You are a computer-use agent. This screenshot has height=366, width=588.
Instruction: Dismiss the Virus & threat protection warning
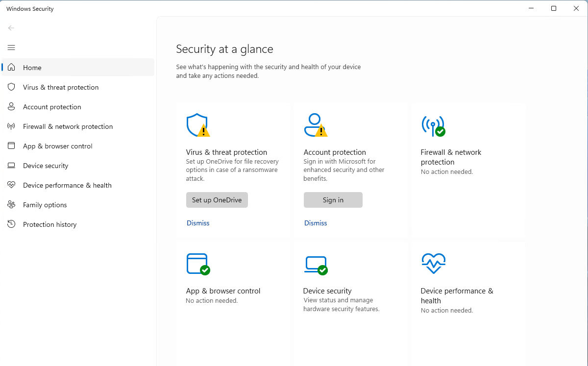tap(198, 223)
